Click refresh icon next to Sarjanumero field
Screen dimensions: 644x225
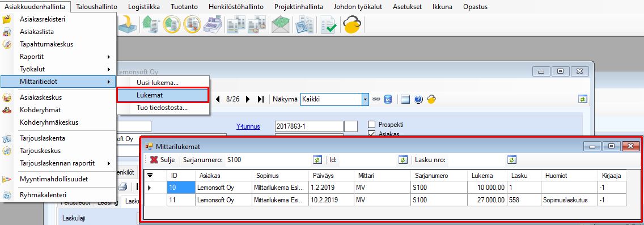point(317,160)
